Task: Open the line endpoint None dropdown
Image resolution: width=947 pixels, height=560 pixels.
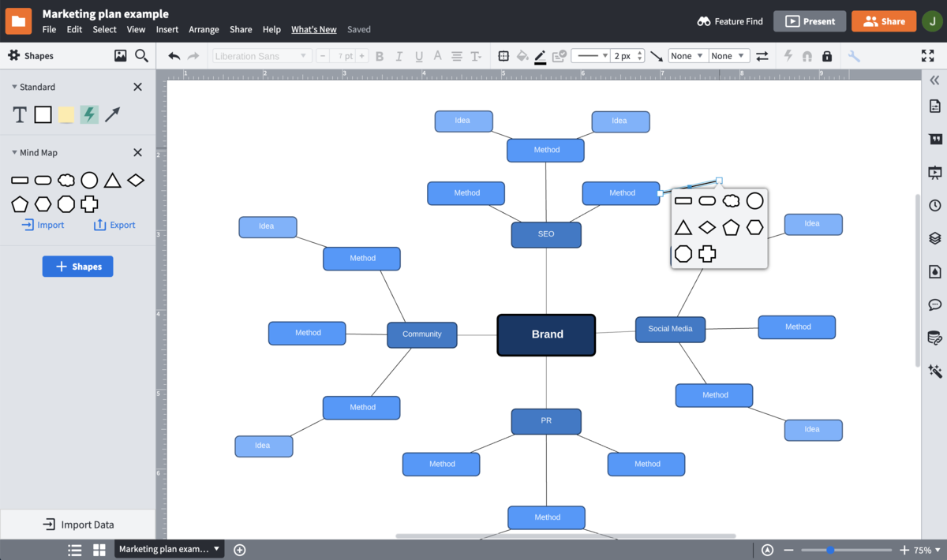Action: tap(687, 55)
